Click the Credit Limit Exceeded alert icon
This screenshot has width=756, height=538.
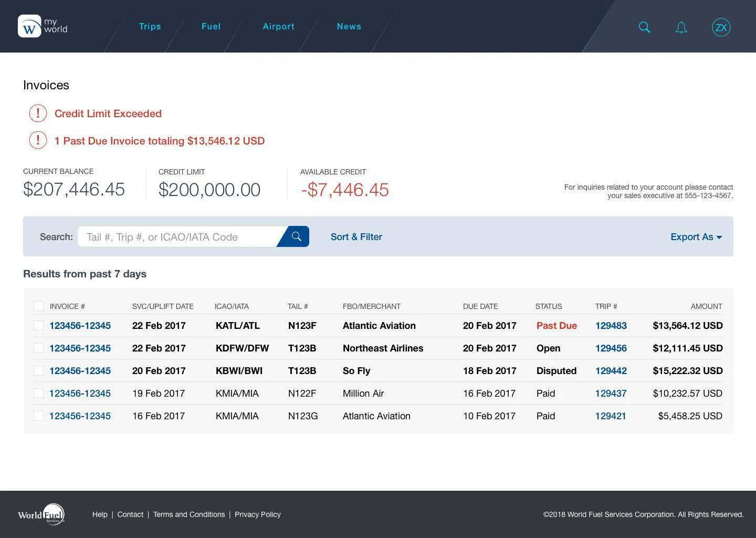(x=38, y=113)
